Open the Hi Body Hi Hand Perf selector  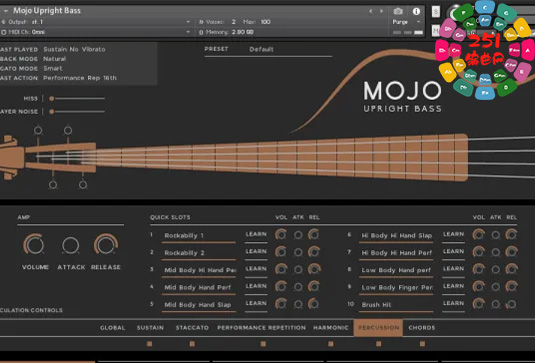point(396,253)
